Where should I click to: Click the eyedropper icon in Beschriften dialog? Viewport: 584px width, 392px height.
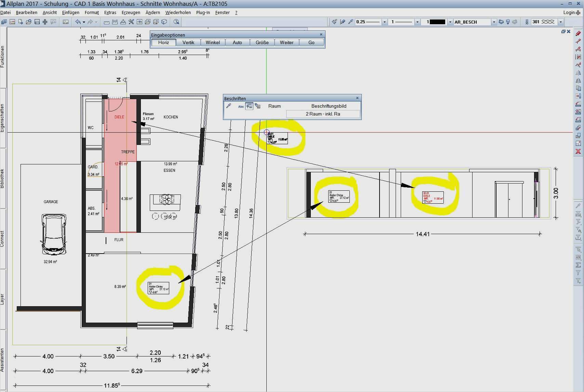[x=229, y=106]
